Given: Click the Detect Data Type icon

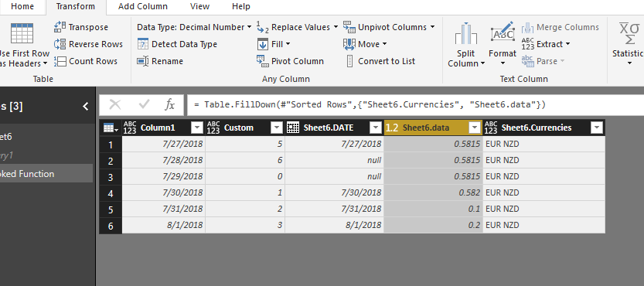Looking at the screenshot, I should (143, 44).
